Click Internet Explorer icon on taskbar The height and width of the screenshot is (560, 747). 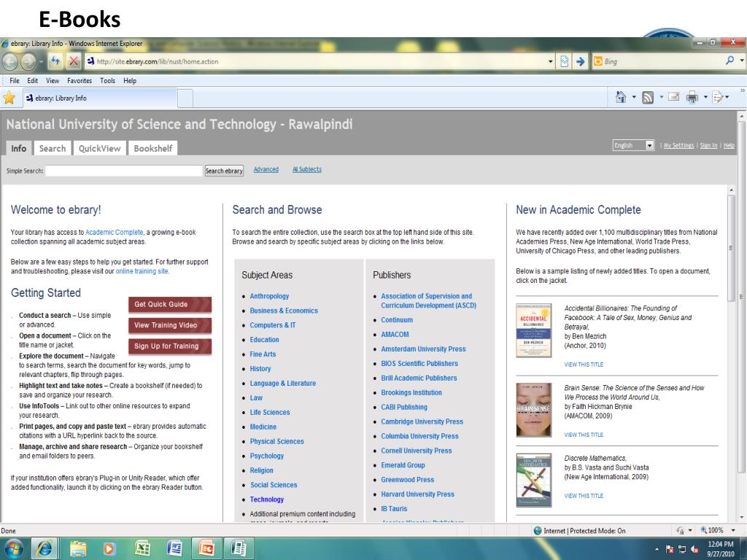pos(44,548)
